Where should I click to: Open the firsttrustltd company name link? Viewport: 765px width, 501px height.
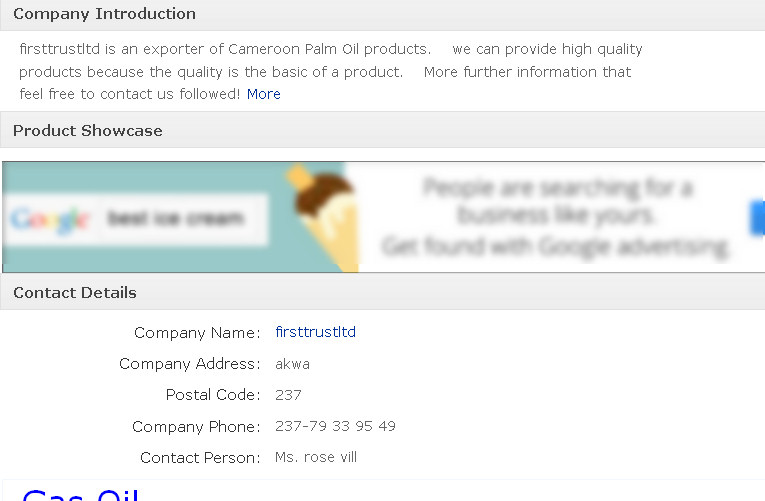point(315,332)
